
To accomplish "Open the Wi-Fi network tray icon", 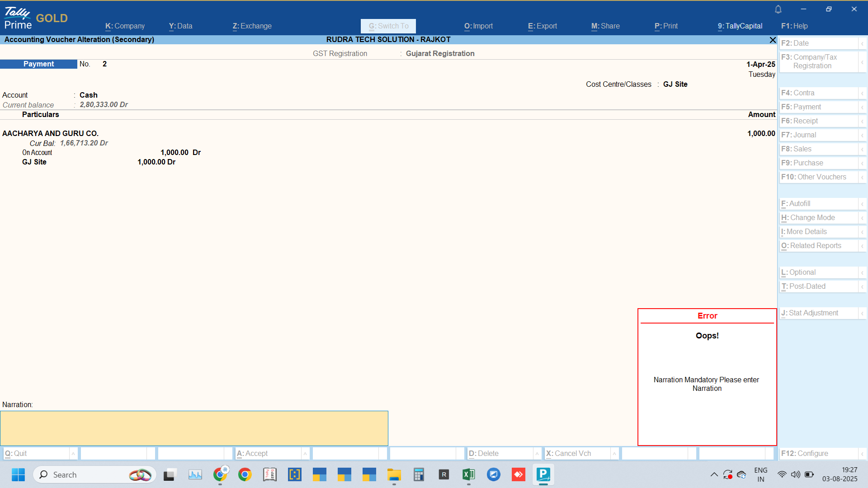I will click(x=782, y=474).
